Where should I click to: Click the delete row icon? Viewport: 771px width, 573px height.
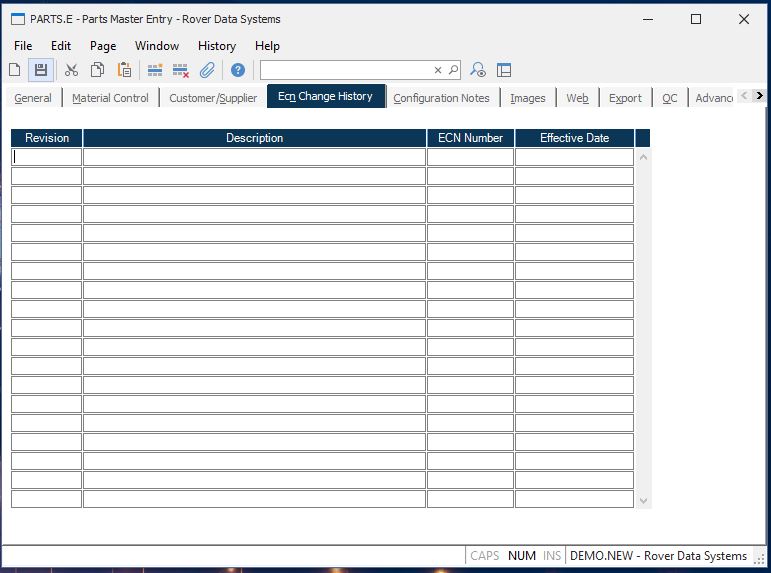pyautogui.click(x=181, y=70)
